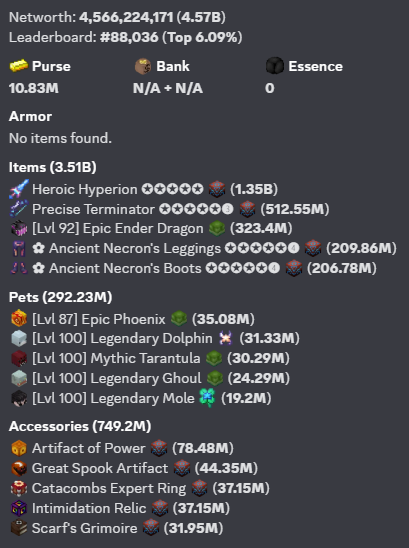
Task: Click the Leaderboard rank #88,036 text
Action: [x=129, y=37]
